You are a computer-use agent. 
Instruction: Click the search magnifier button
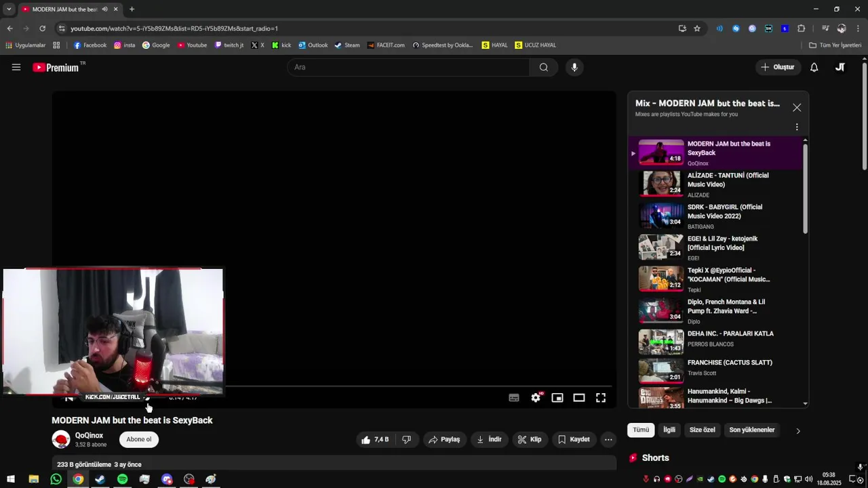pyautogui.click(x=544, y=67)
